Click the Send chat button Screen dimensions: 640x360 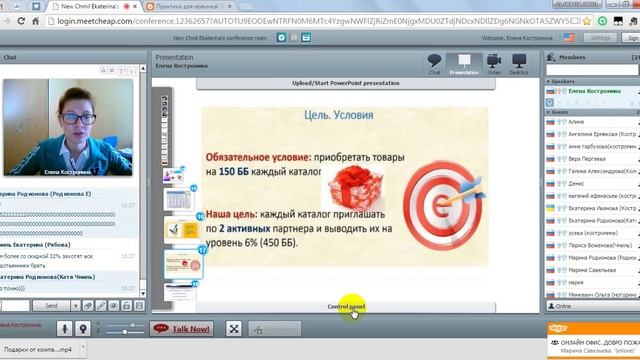coord(51,305)
